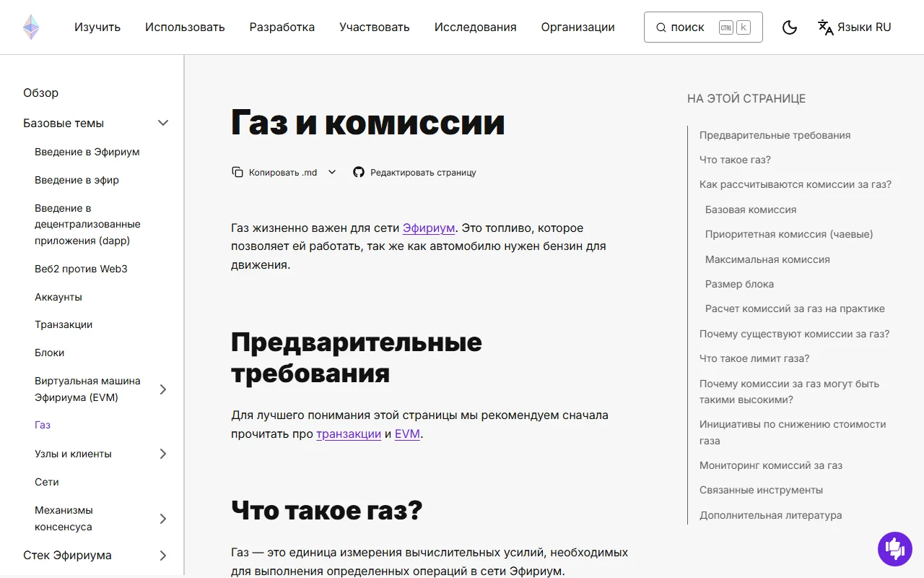
Task: Open the Исследования menu
Action: tap(476, 27)
